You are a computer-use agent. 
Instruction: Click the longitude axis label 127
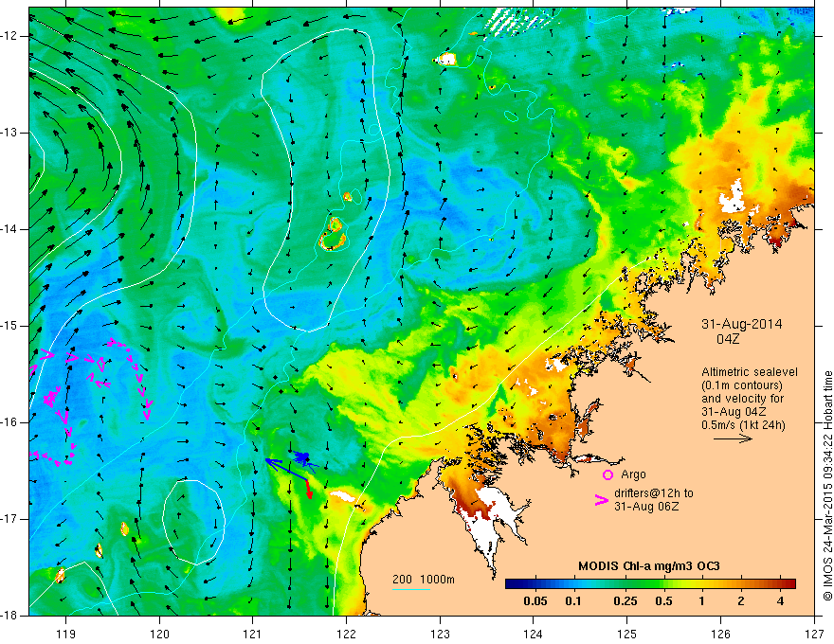(x=814, y=634)
